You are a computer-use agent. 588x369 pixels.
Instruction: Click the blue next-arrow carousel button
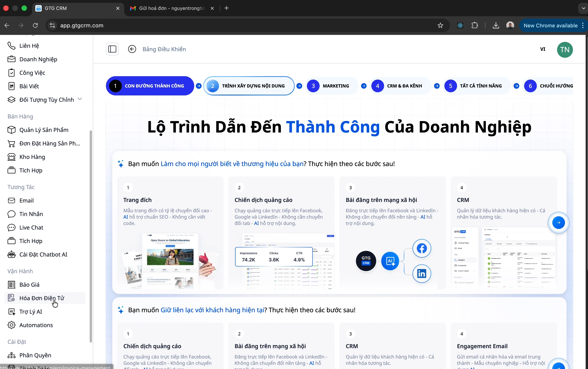point(558,223)
